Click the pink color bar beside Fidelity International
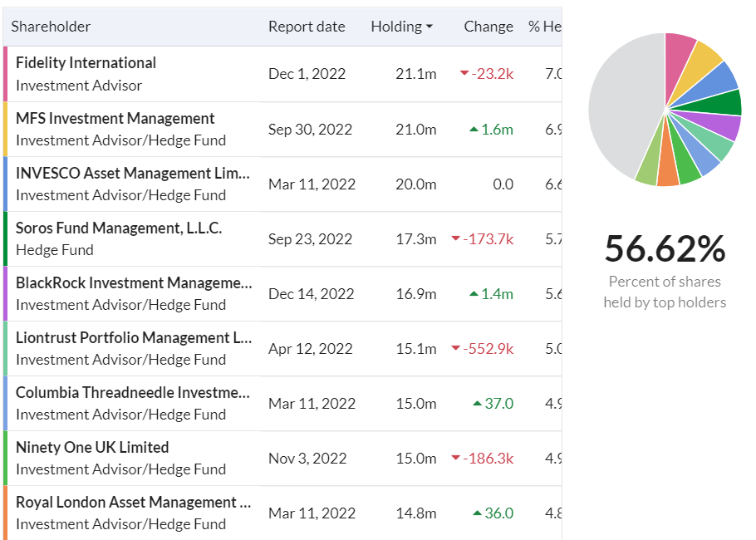The image size is (756, 540). (x=5, y=74)
